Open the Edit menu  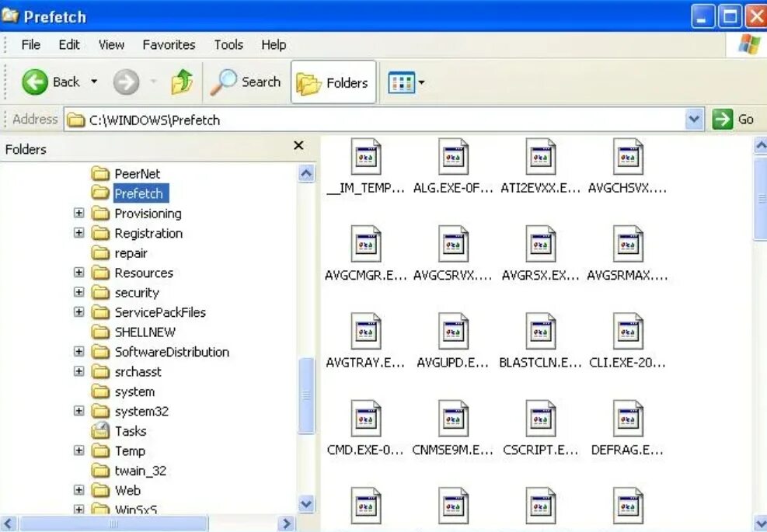tap(69, 44)
